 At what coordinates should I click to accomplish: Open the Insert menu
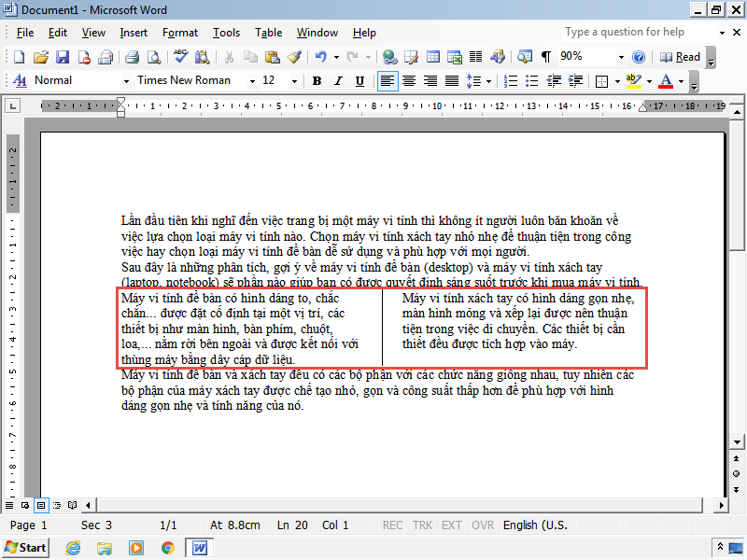pyautogui.click(x=134, y=33)
